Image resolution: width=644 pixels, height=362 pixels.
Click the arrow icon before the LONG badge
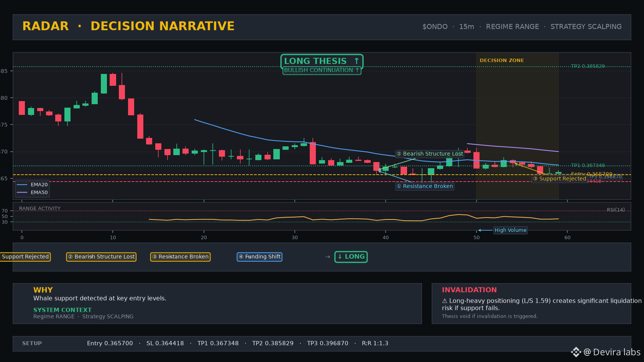pos(327,257)
